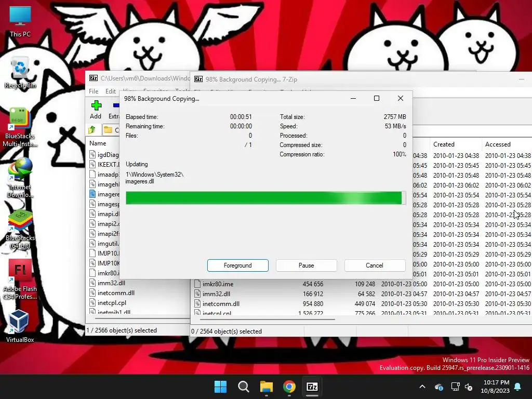Launch BlueStacks Multi-Instance Manager shortcut
Image resolution: width=532 pixels, height=399 pixels.
(x=20, y=127)
